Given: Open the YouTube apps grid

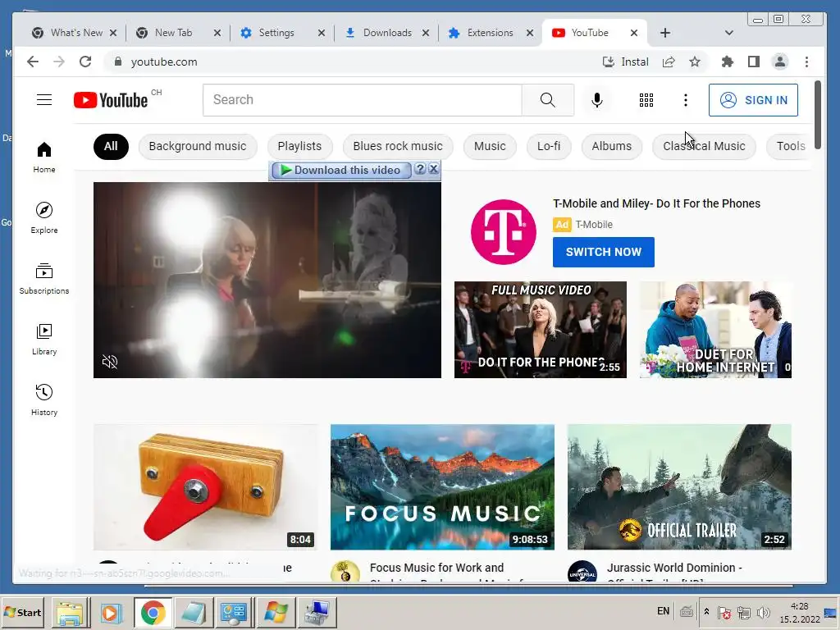Looking at the screenshot, I should (x=646, y=99).
